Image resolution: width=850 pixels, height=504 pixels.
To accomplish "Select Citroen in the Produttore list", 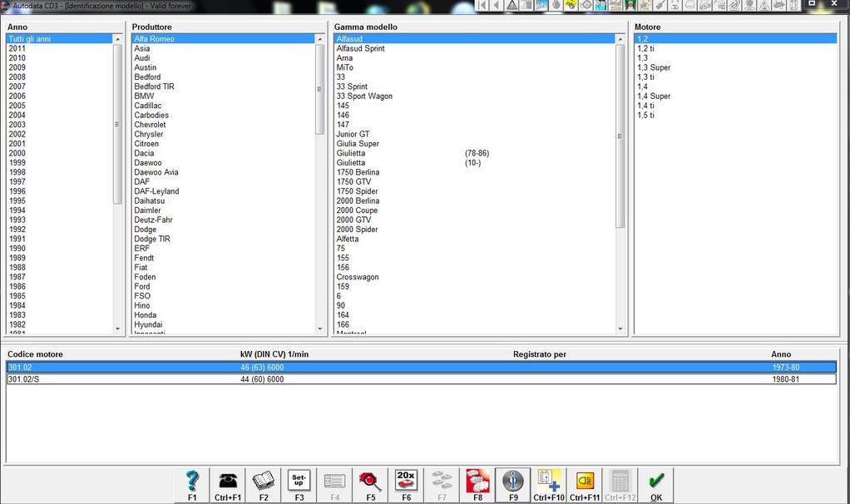I will (224, 144).
